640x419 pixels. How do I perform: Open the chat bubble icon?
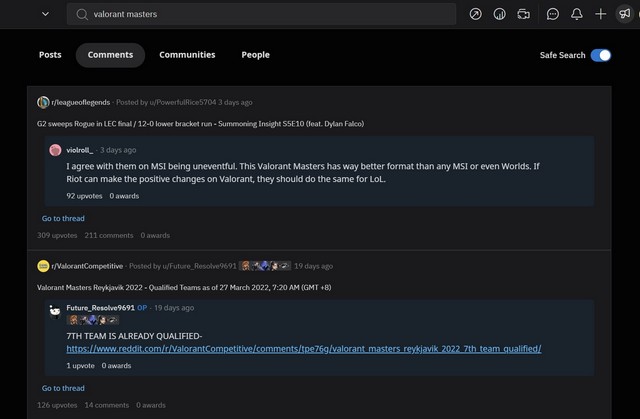552,14
